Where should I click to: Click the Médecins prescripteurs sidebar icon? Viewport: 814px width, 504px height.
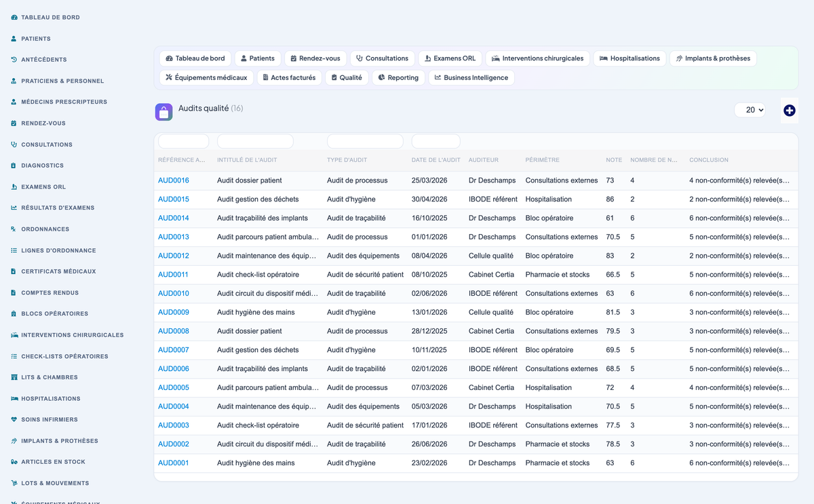point(14,102)
